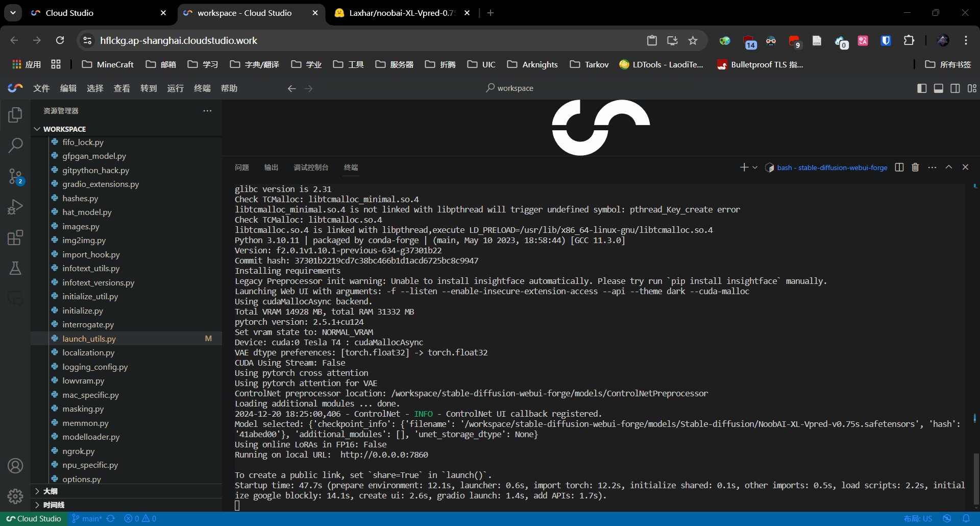980x526 pixels.
Task: Click the Cloud Studio remote status button
Action: click(x=34, y=518)
